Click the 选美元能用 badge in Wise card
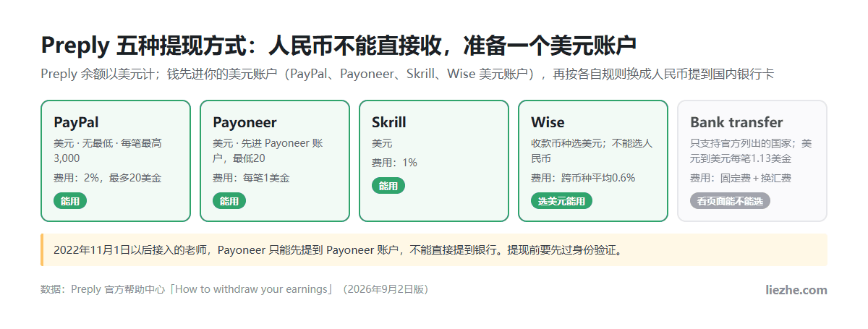Image resolution: width=868 pixels, height=329 pixels. pyautogui.click(x=561, y=201)
